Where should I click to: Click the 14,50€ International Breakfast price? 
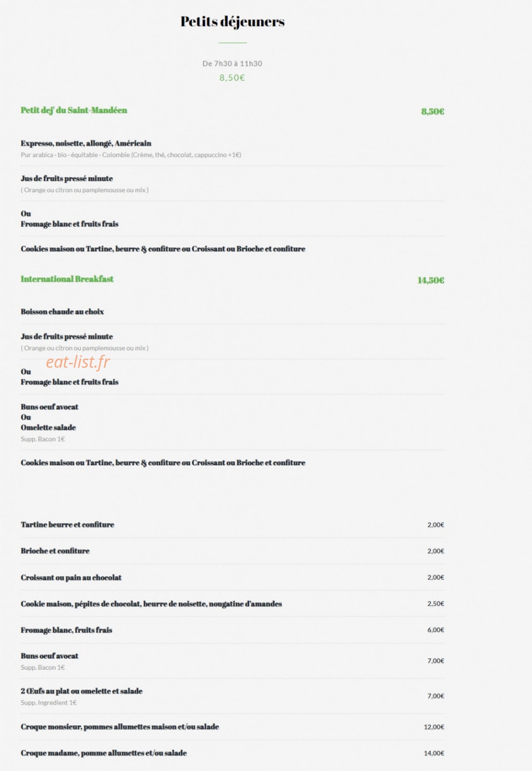pos(431,280)
